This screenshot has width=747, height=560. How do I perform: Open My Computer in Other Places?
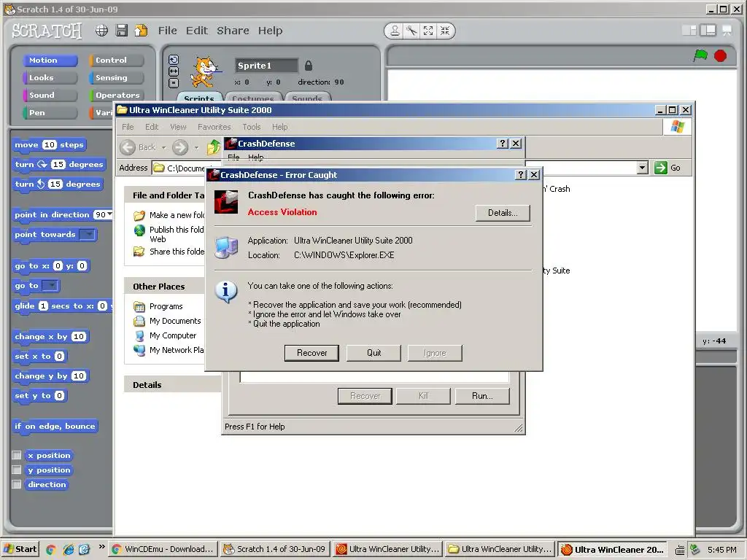172,335
